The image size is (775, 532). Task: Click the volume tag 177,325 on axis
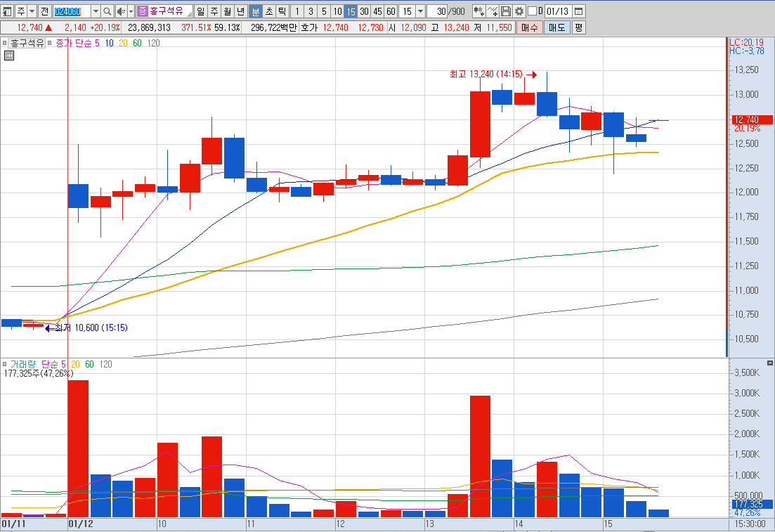[x=752, y=504]
